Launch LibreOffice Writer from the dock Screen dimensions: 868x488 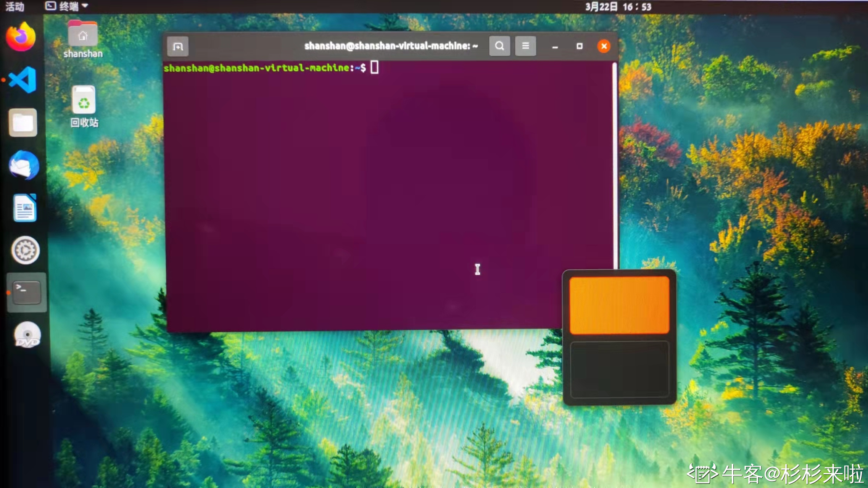pyautogui.click(x=24, y=208)
